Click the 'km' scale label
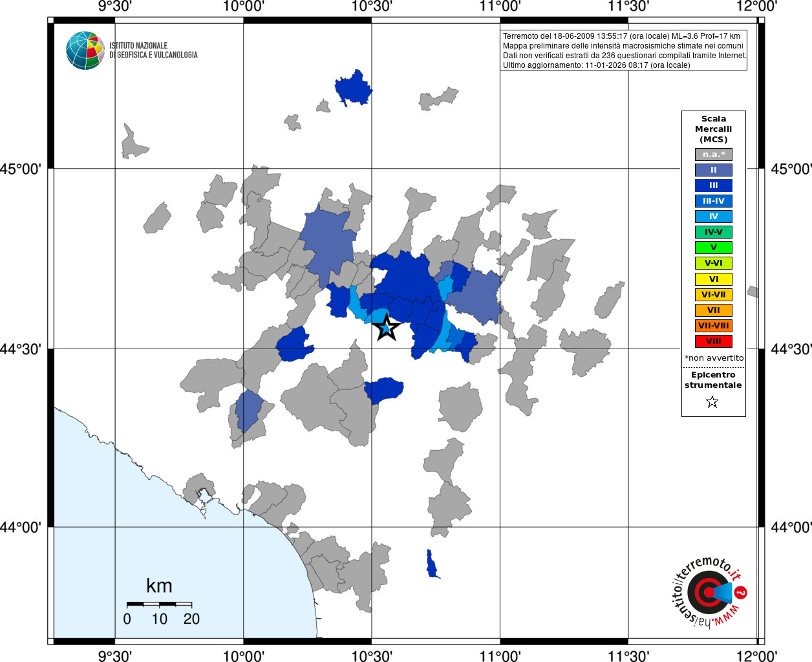This screenshot has width=812, height=662. (x=159, y=586)
